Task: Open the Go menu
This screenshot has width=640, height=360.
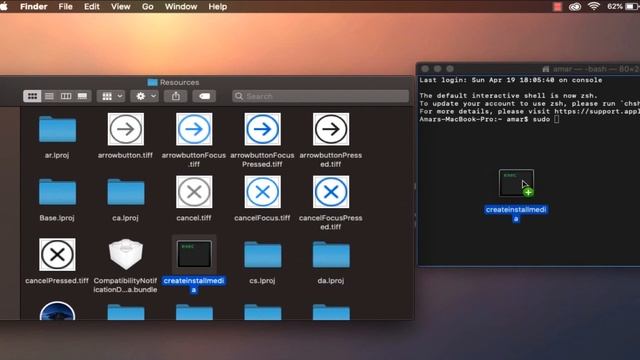Action: click(x=148, y=7)
